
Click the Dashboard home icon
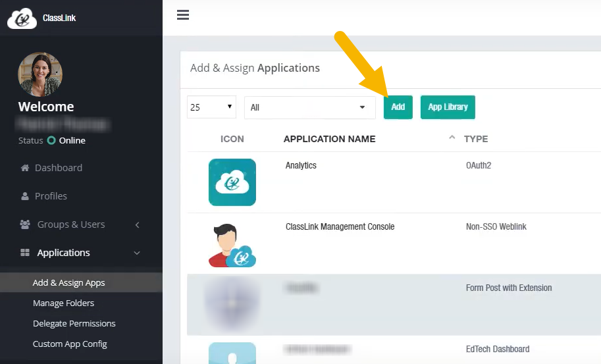pos(25,168)
